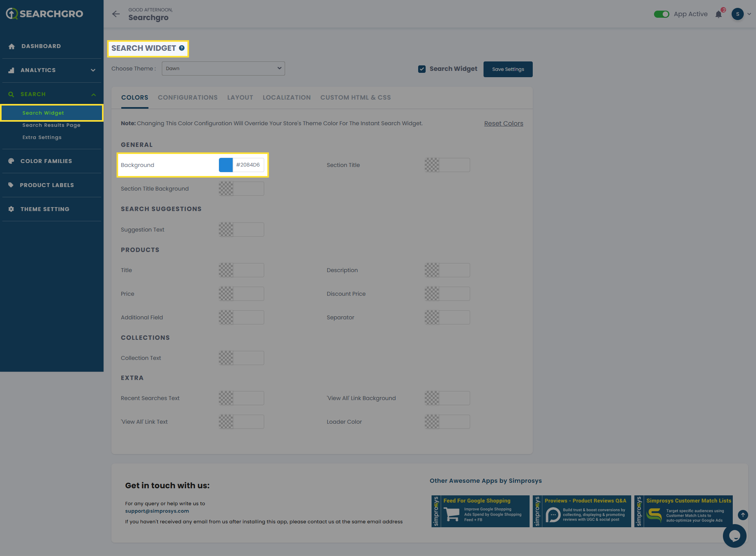Viewport: 756px width, 556px height.
Task: Switch to the Localization tab
Action: (x=287, y=98)
